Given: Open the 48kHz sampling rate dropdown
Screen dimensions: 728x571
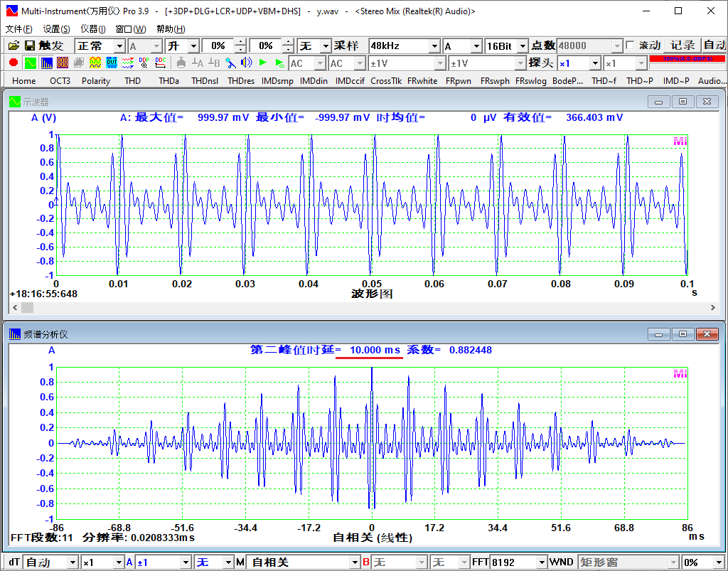Looking at the screenshot, I should tap(434, 46).
